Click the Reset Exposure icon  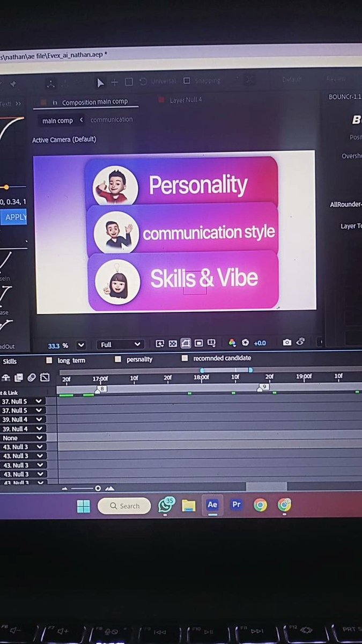tap(245, 343)
